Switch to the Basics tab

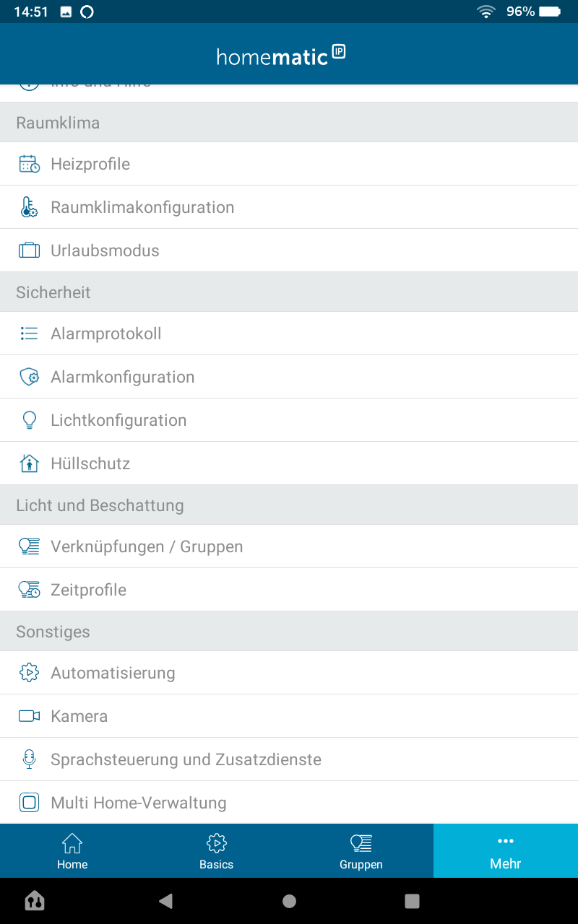(x=217, y=851)
